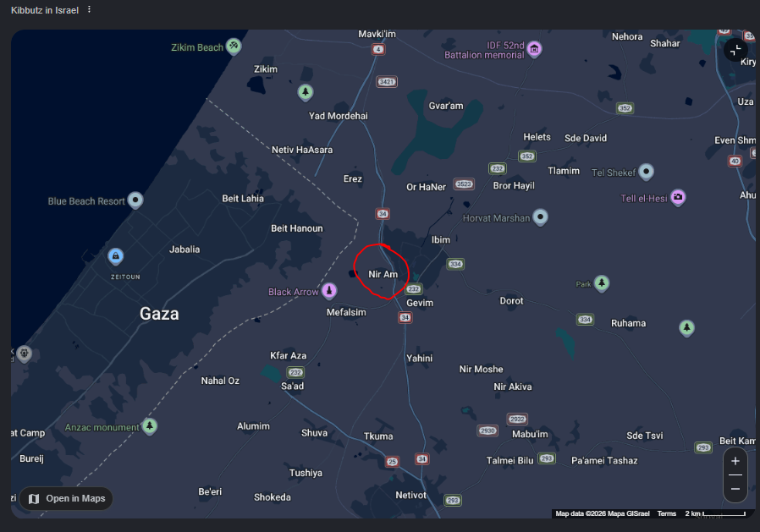The image size is (760, 532).
Task: Click the Sde Tsvi label
Action: tap(645, 436)
